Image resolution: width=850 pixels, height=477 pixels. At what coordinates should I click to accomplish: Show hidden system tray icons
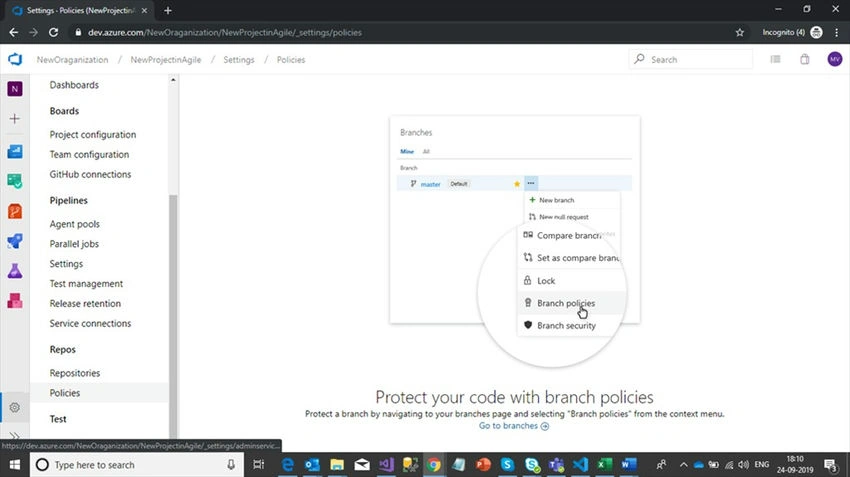coord(684,465)
